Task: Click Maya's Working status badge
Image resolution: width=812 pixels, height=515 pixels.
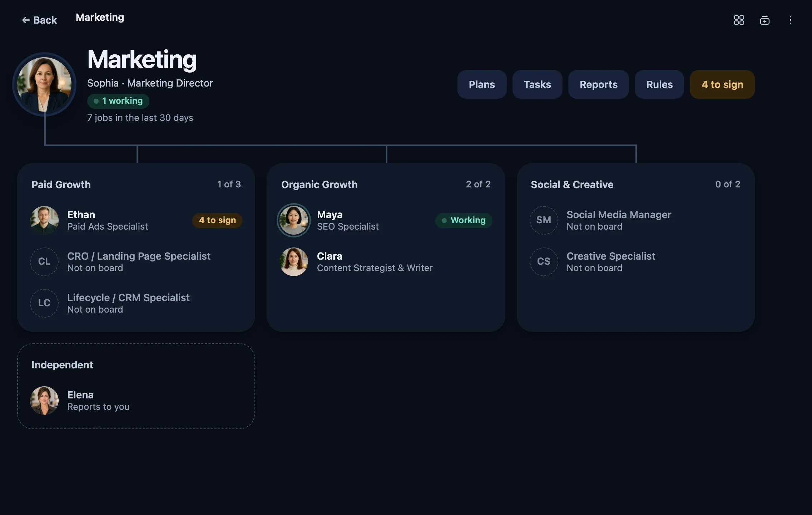Action: [464, 220]
